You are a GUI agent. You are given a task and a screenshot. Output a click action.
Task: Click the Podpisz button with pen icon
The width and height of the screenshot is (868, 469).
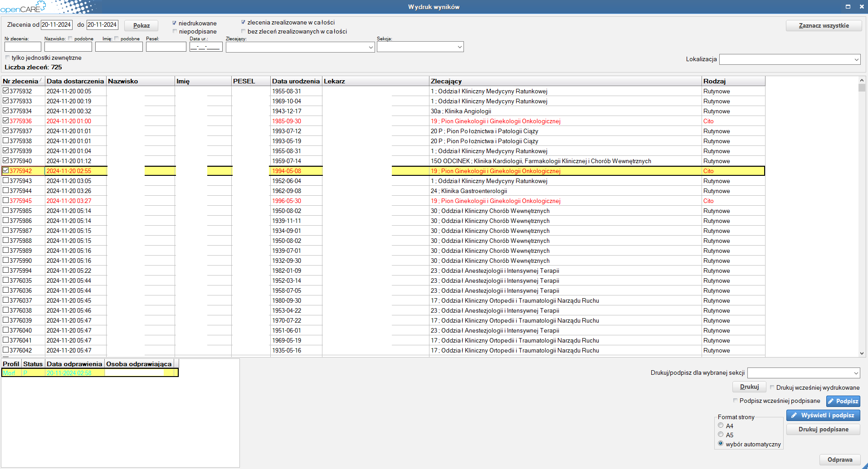pos(843,401)
